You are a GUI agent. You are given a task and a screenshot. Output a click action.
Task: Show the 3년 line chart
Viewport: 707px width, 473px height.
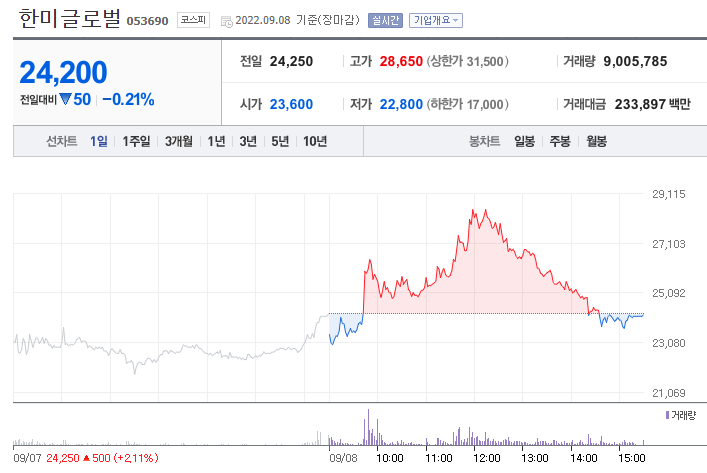[248, 142]
